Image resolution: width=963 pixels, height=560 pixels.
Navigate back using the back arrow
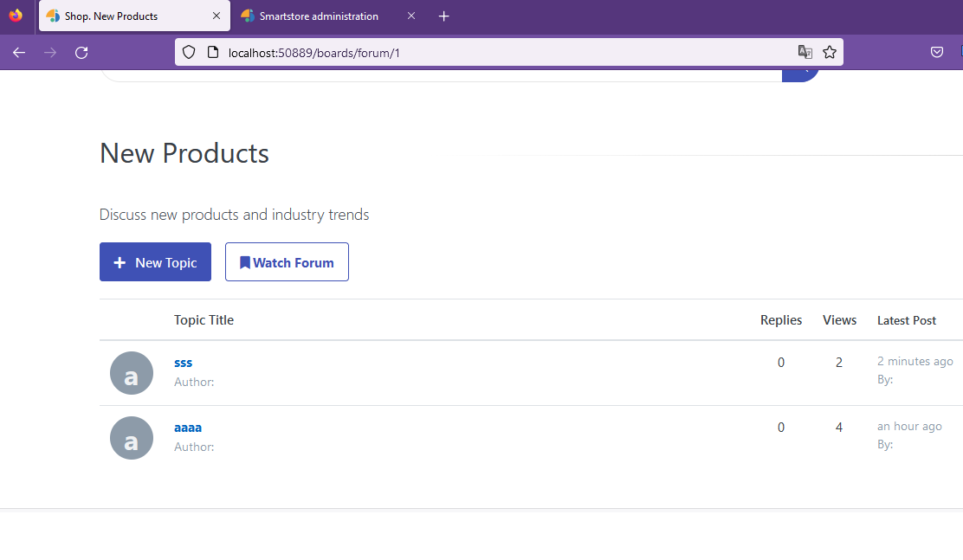(x=18, y=52)
